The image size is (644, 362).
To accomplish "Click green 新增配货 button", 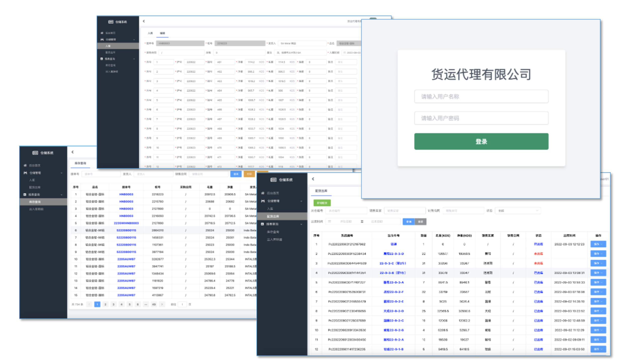I will [322, 203].
